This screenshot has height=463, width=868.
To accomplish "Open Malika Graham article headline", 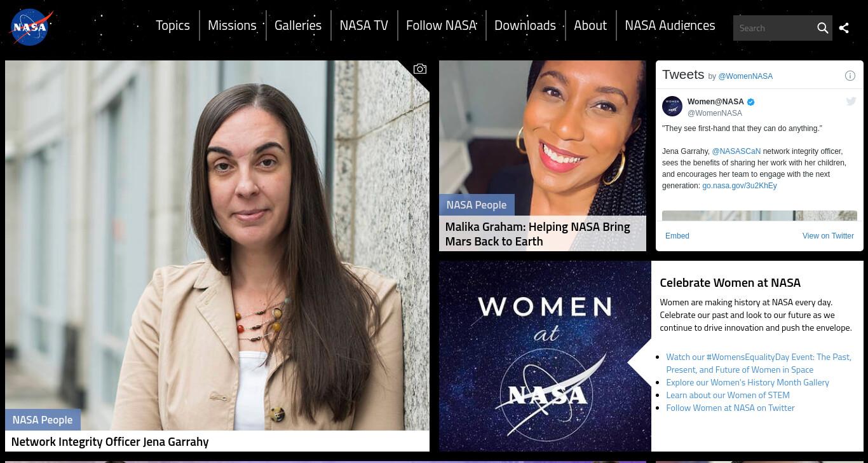I will click(x=538, y=234).
